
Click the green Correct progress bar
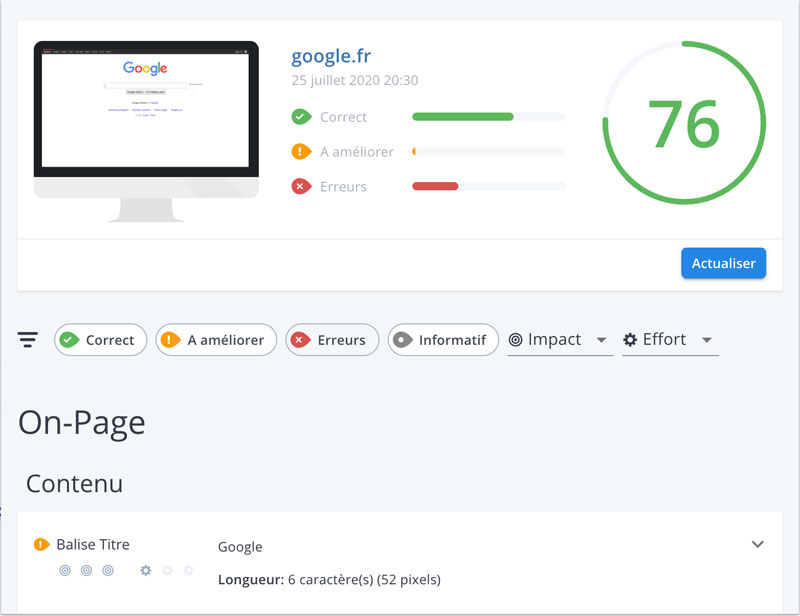(x=489, y=117)
